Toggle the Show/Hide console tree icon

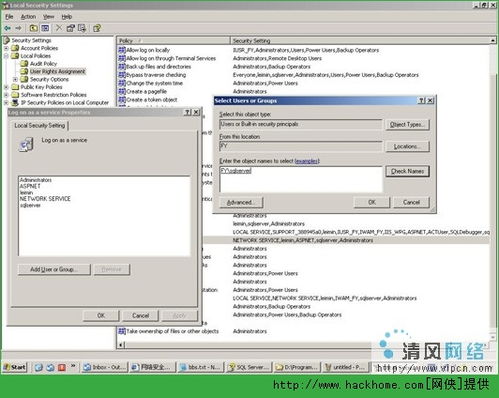coord(45,28)
